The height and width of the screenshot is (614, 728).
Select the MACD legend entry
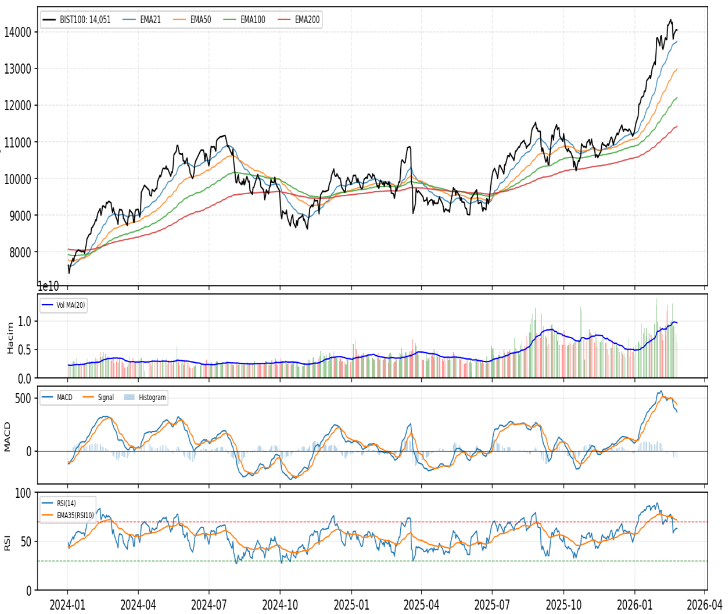(x=64, y=397)
